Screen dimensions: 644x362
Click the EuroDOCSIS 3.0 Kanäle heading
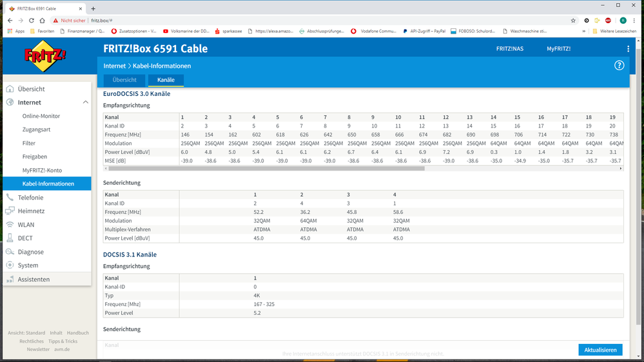pyautogui.click(x=137, y=93)
